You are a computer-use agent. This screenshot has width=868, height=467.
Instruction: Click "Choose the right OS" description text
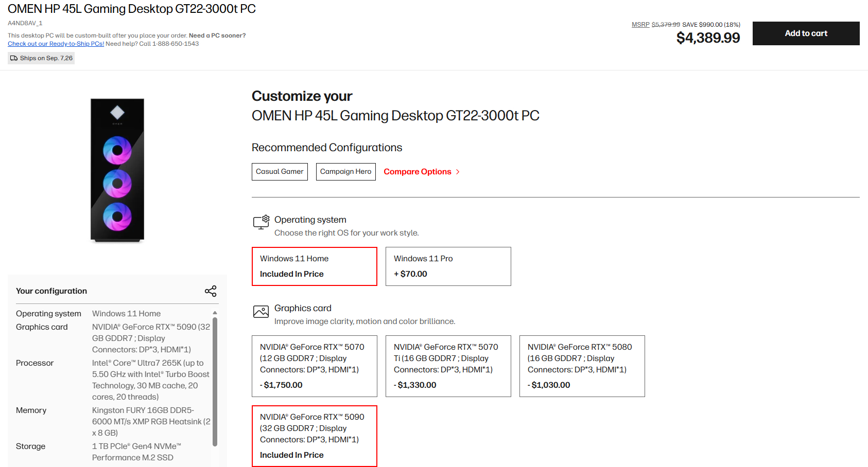(346, 233)
